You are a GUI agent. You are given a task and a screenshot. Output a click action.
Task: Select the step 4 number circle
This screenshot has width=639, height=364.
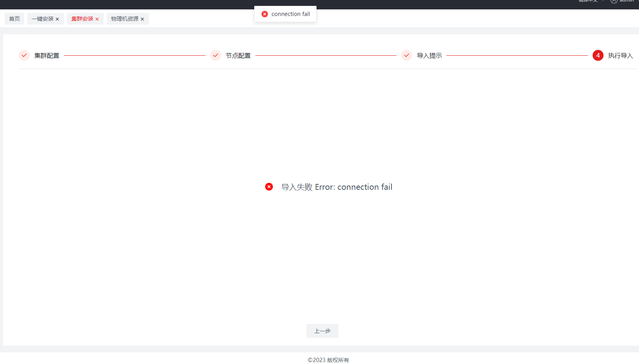[598, 55]
